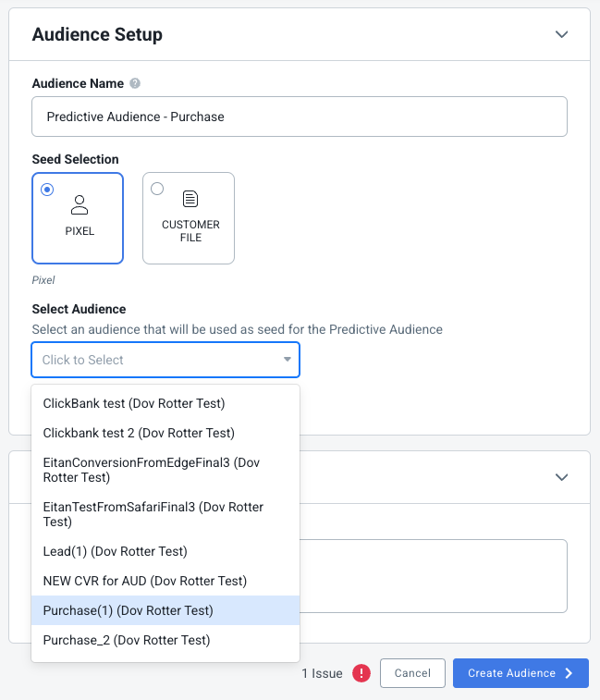Click the person icon in the Pixel card
The height and width of the screenshot is (700, 600).
tap(80, 205)
